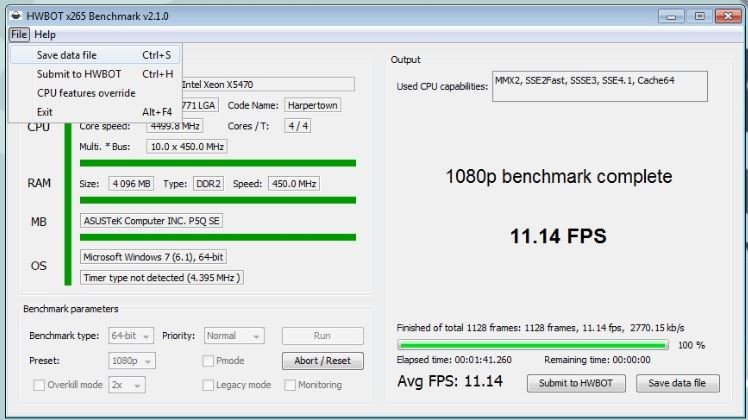Choose Submit to HWBOT menu entry
This screenshot has width=748, height=420.
[95, 74]
